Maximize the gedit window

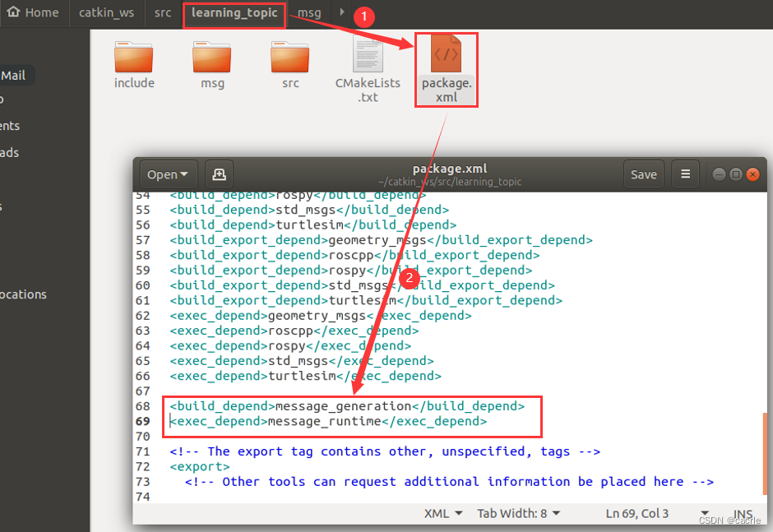tap(735, 174)
